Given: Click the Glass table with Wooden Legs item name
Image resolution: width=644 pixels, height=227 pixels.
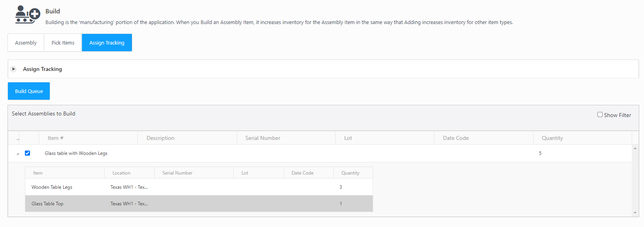Looking at the screenshot, I should [76, 153].
